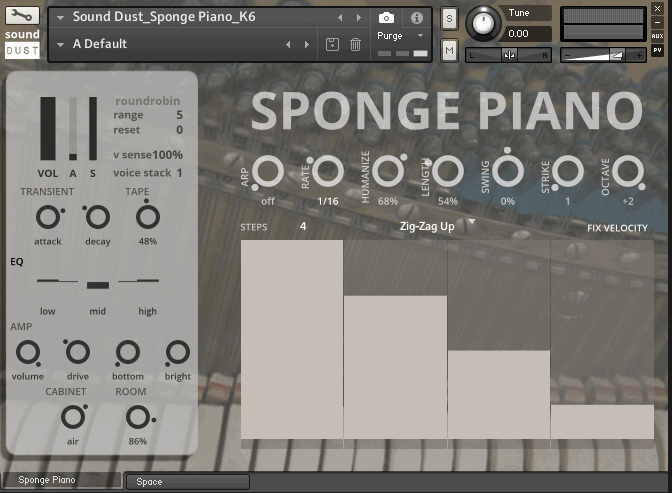
Task: Click the AMP bright knob
Action: pos(177,353)
